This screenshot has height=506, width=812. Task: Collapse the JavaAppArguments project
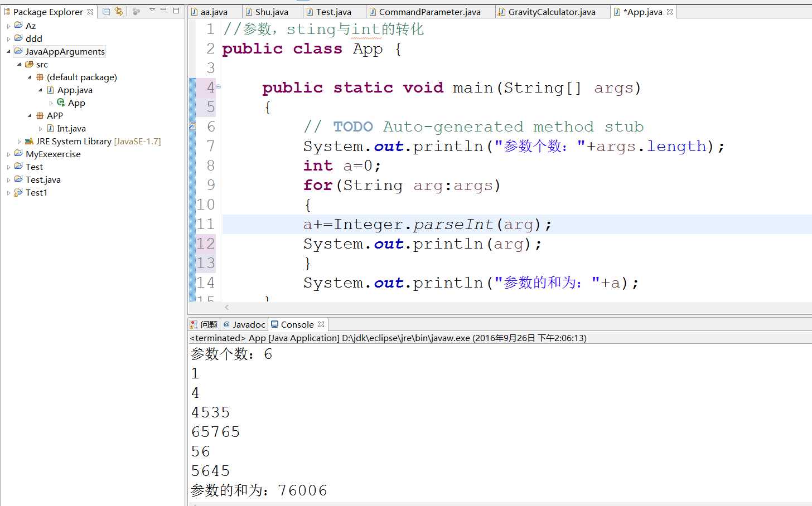[x=8, y=52]
